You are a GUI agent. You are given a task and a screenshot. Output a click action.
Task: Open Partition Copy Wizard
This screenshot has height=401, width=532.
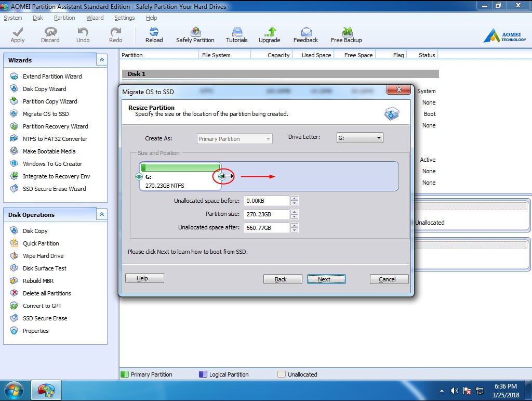50,101
